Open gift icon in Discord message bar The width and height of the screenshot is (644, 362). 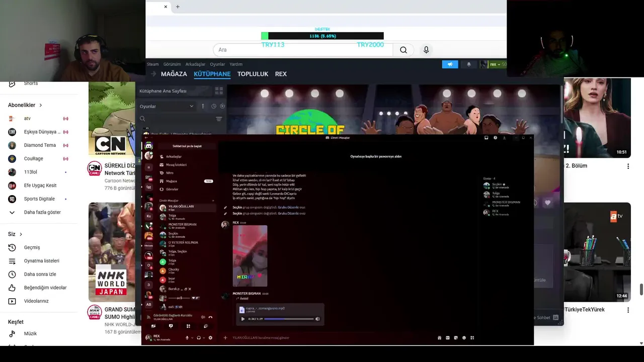pyautogui.click(x=440, y=338)
